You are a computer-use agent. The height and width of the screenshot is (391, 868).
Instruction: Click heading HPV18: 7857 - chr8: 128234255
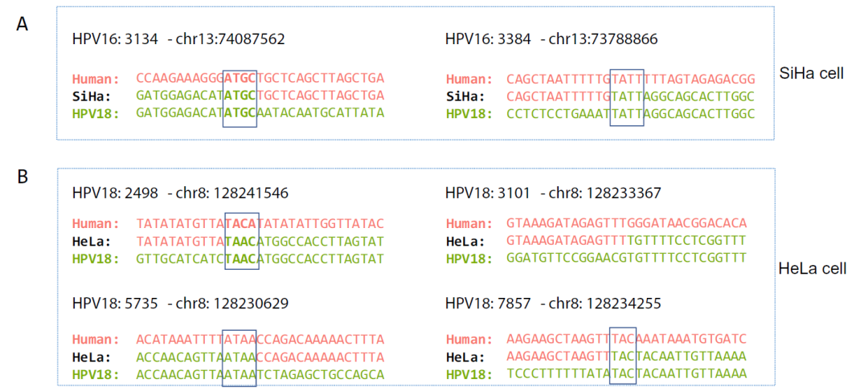tap(553, 303)
